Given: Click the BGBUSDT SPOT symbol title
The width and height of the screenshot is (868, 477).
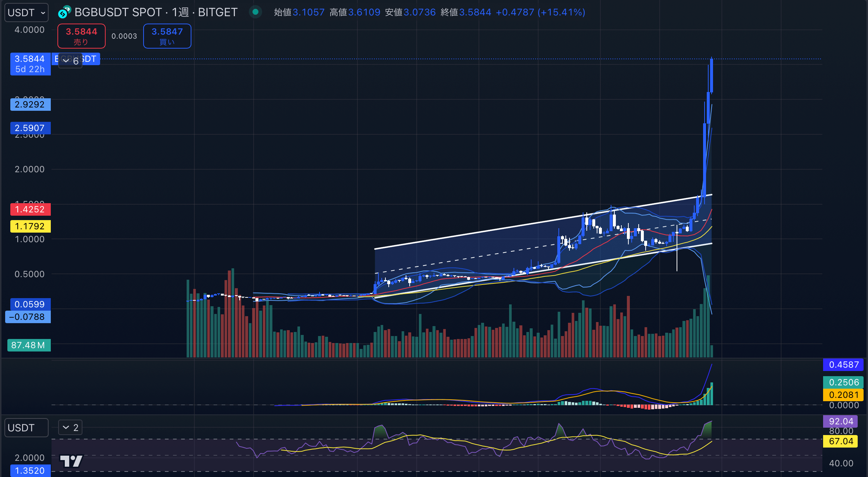Looking at the screenshot, I should pos(156,13).
